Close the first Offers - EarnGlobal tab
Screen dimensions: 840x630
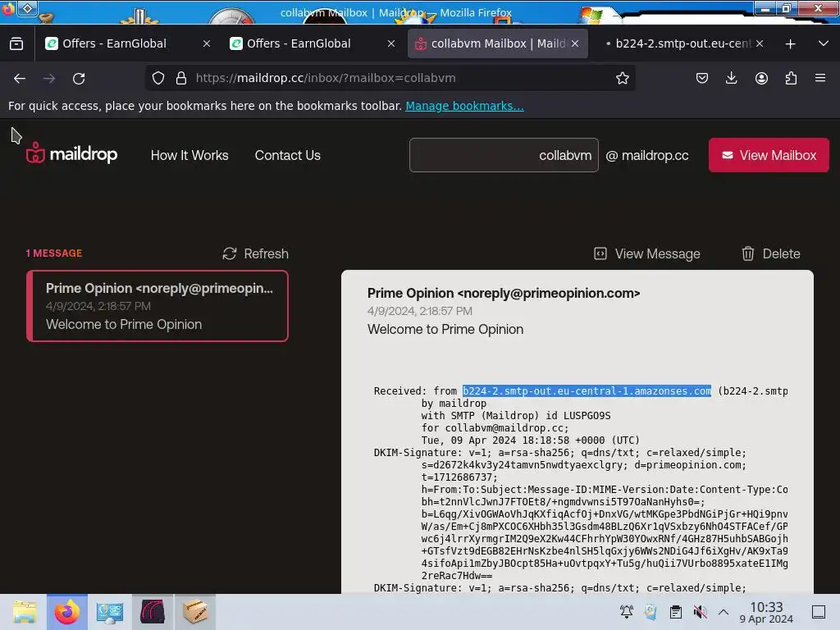pyautogui.click(x=206, y=44)
